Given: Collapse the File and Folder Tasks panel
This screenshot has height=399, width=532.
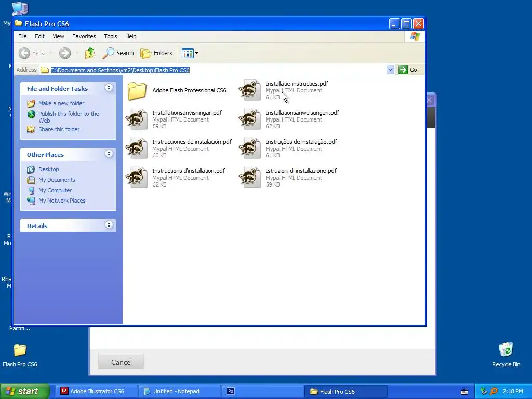Looking at the screenshot, I should (x=109, y=88).
